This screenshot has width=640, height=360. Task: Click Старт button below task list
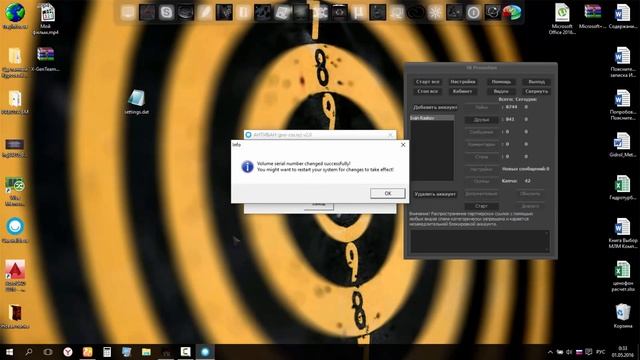(482, 206)
